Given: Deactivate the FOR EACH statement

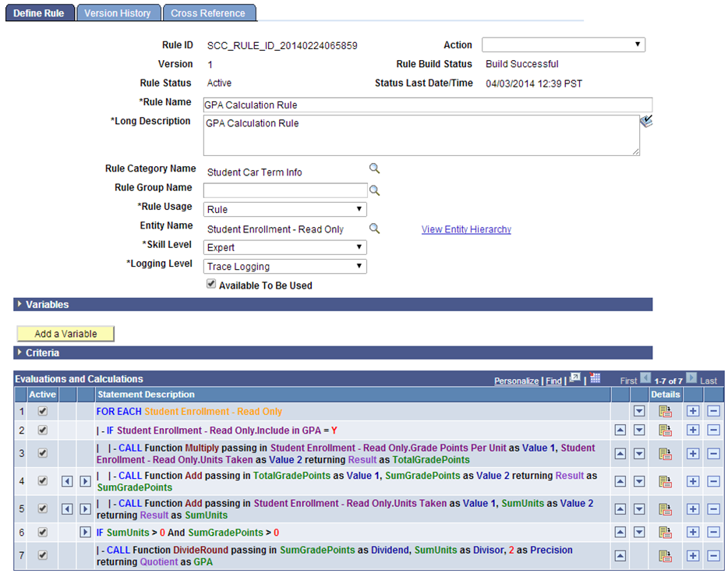Looking at the screenshot, I should tap(42, 411).
